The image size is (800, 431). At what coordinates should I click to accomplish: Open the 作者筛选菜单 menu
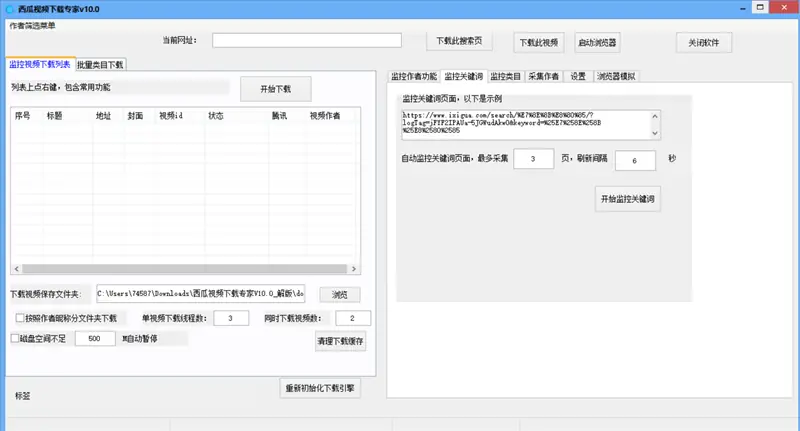click(32, 26)
